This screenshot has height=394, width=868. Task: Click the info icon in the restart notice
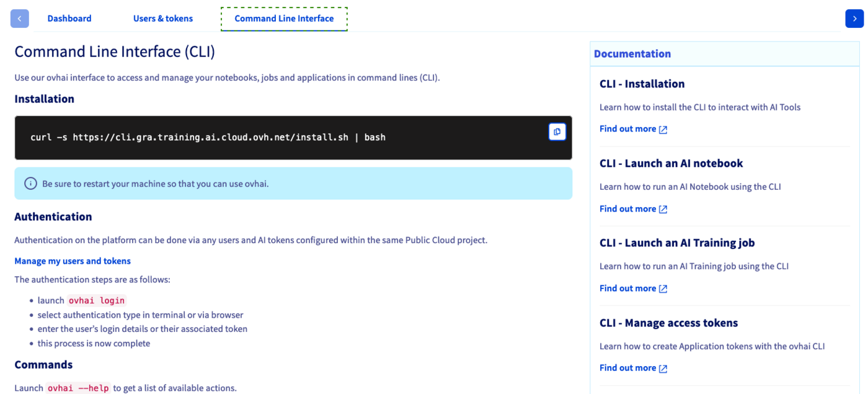[x=30, y=182]
